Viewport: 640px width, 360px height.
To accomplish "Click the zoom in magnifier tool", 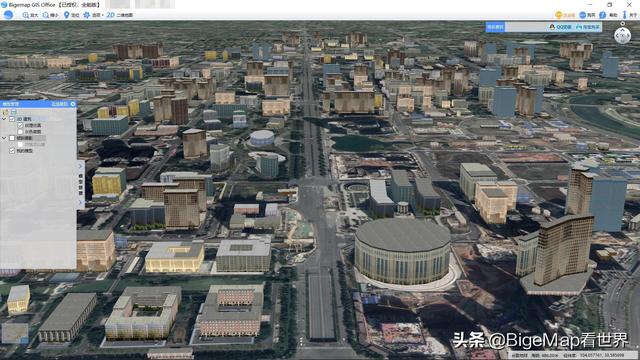I will click(x=30, y=15).
